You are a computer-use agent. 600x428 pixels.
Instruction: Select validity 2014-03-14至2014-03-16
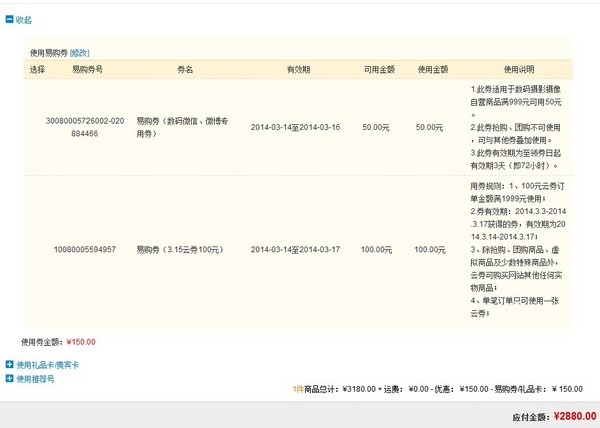295,127
